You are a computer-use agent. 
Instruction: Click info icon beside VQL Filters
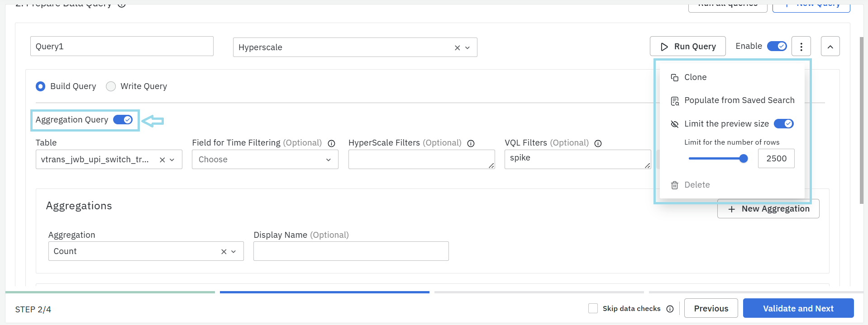point(598,143)
